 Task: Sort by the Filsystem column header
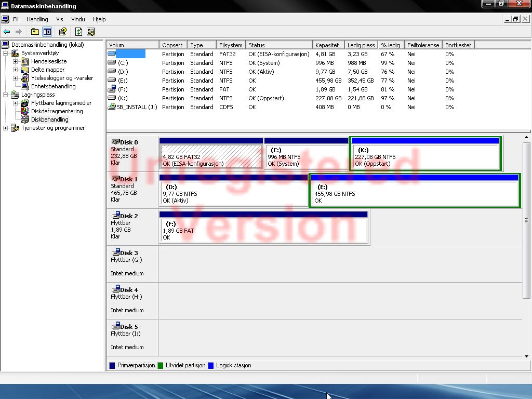(x=231, y=45)
